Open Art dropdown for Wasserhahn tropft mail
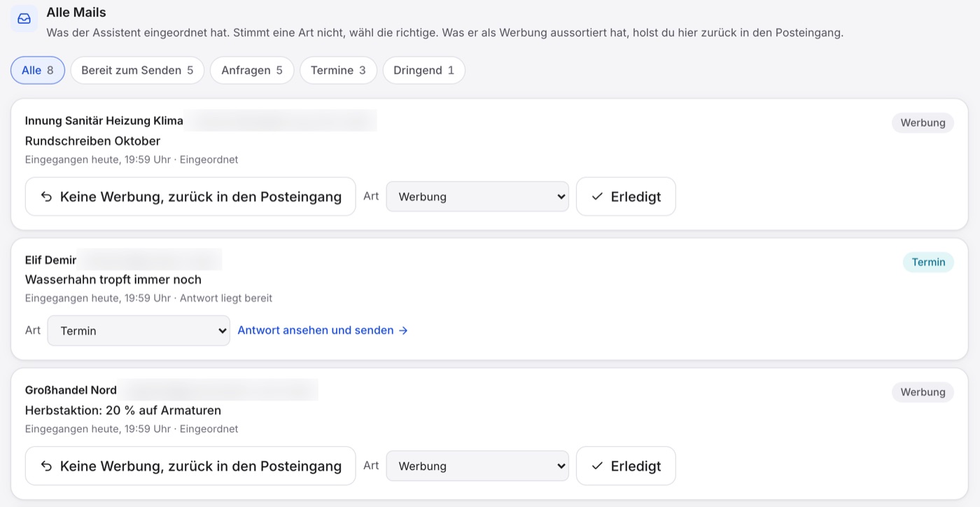The image size is (980, 507). (139, 331)
